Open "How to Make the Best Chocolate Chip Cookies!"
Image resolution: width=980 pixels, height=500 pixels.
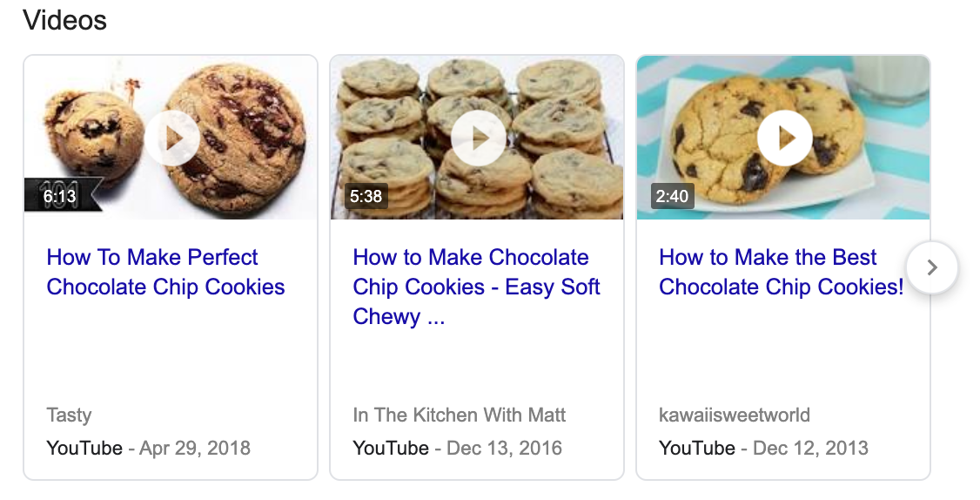point(781,272)
